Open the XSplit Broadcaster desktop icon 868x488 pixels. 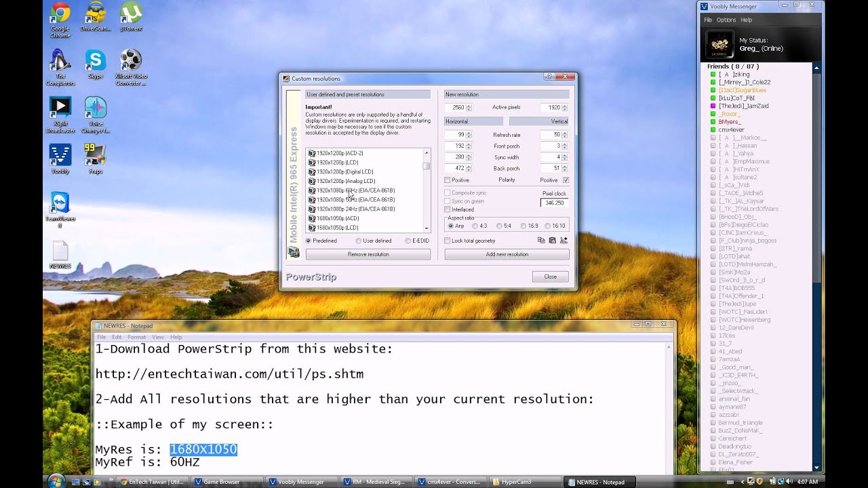click(x=60, y=115)
